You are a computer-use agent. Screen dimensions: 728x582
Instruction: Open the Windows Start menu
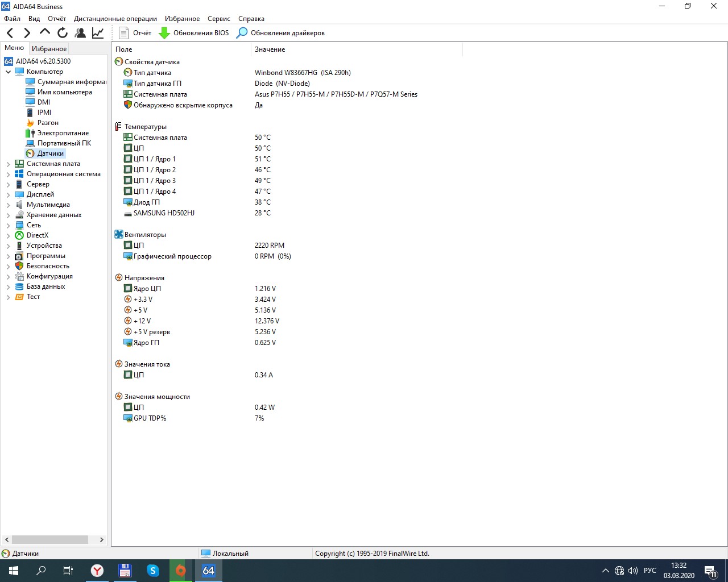[14, 571]
